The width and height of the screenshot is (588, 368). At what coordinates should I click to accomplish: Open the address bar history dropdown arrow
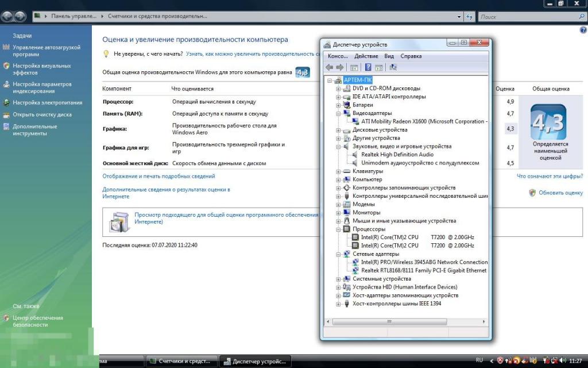tap(459, 17)
